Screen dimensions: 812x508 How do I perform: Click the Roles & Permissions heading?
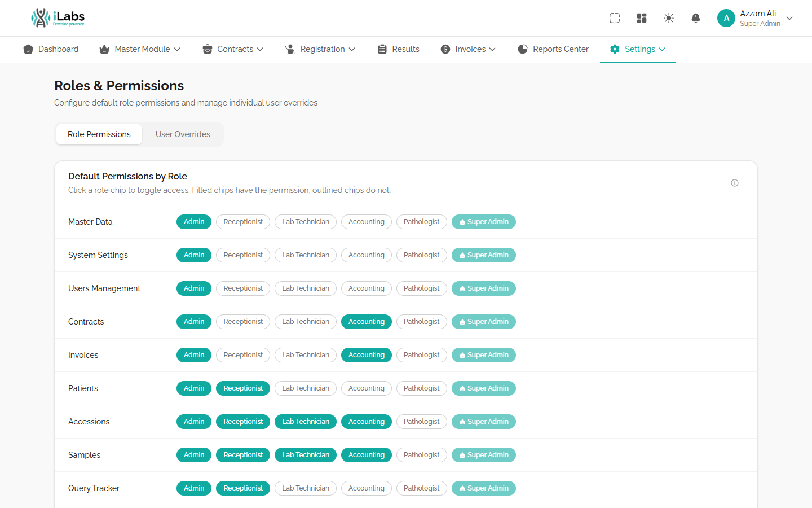119,86
